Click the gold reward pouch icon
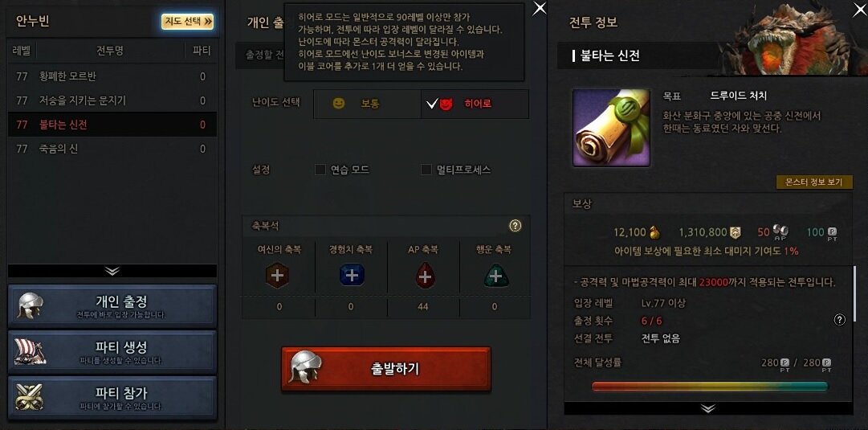 coord(654,233)
